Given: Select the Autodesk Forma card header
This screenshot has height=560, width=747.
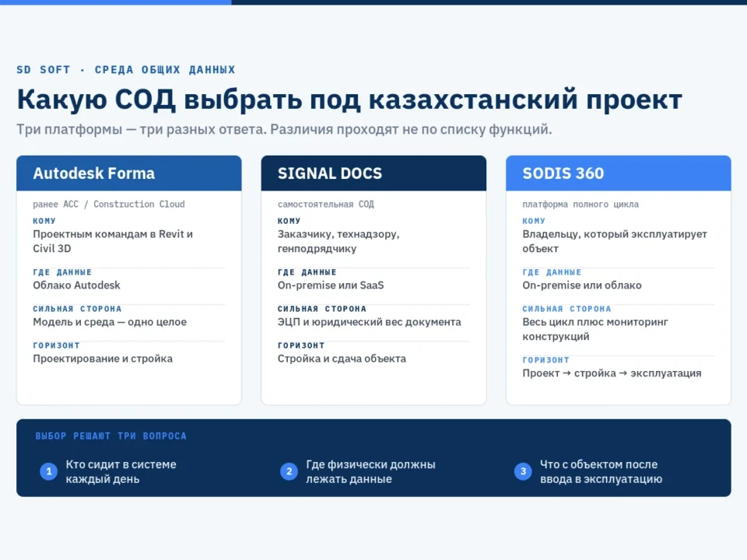Looking at the screenshot, I should click(x=129, y=173).
